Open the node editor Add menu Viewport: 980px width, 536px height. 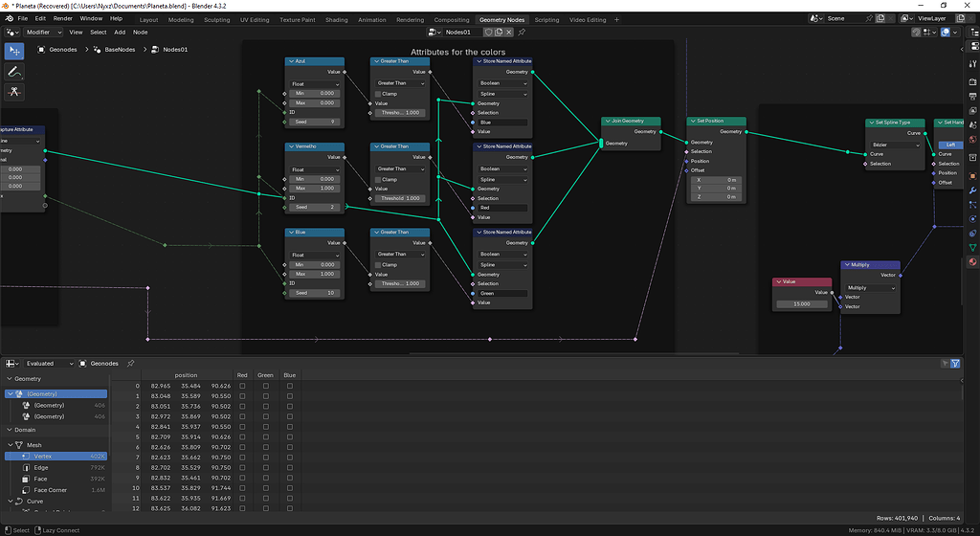[x=120, y=32]
